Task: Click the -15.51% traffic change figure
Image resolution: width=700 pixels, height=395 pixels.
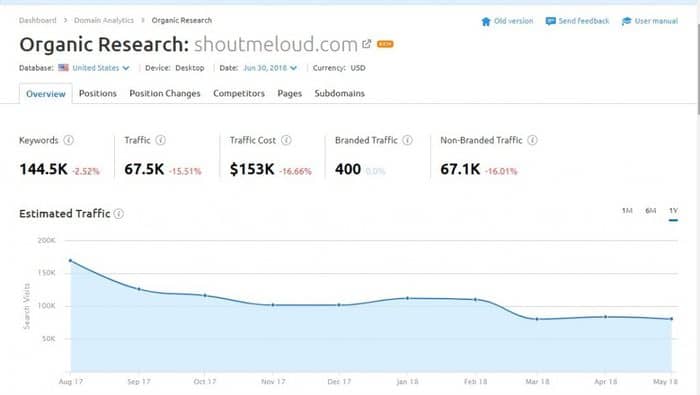Action: pyautogui.click(x=185, y=171)
